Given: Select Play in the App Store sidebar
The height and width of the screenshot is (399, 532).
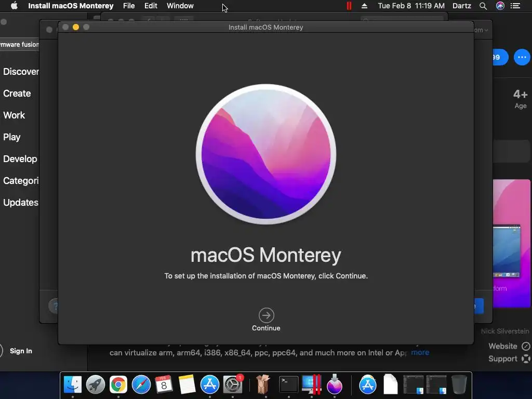Looking at the screenshot, I should (12, 137).
